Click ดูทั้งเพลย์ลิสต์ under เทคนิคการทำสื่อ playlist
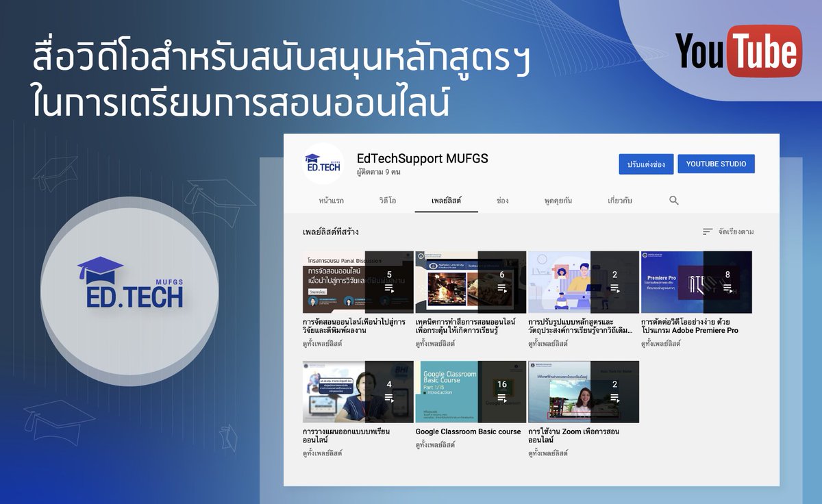 (x=436, y=344)
